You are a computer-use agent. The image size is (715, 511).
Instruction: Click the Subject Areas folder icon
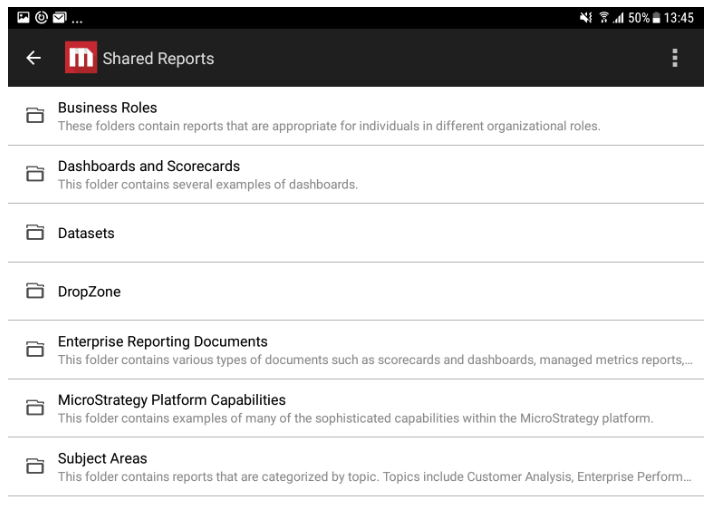click(35, 465)
